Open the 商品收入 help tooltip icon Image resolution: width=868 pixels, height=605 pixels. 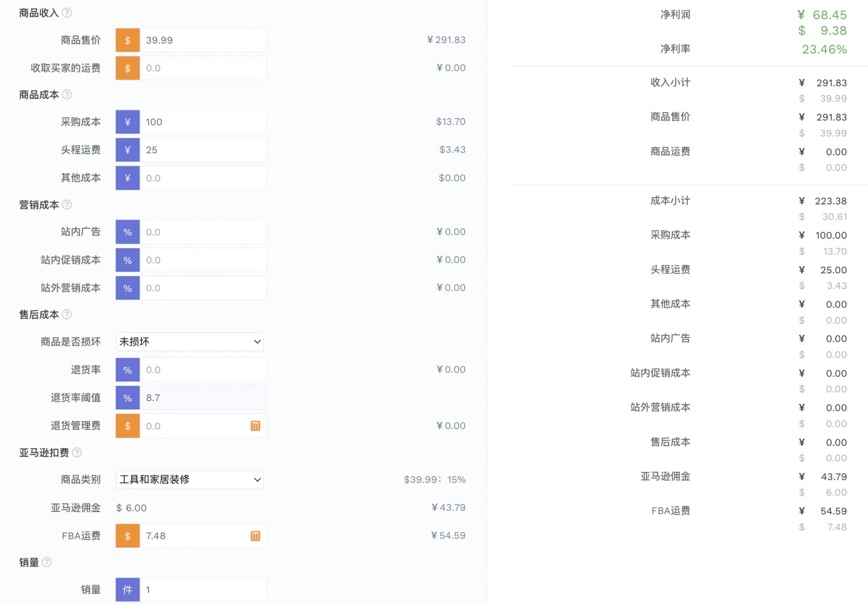[67, 13]
